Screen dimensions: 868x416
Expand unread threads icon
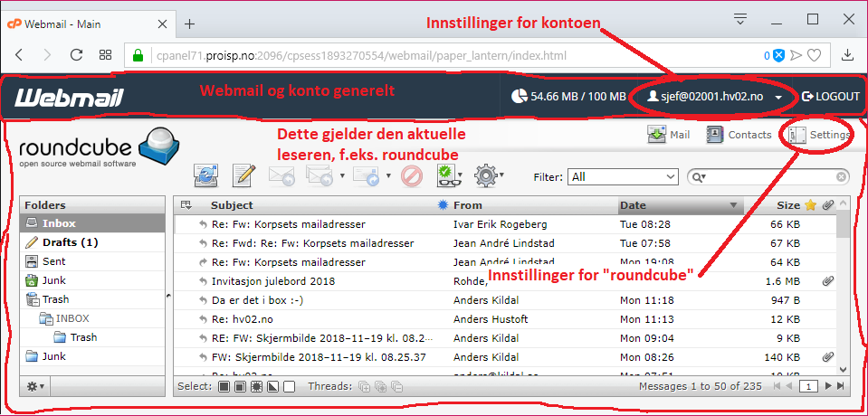coord(380,386)
